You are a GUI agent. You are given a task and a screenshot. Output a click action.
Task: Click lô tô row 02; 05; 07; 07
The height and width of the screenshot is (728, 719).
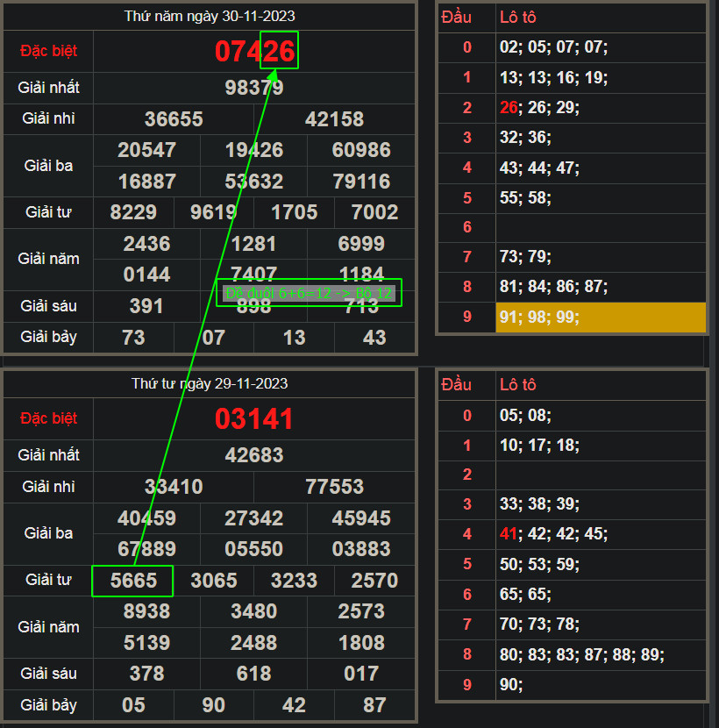[x=553, y=48]
